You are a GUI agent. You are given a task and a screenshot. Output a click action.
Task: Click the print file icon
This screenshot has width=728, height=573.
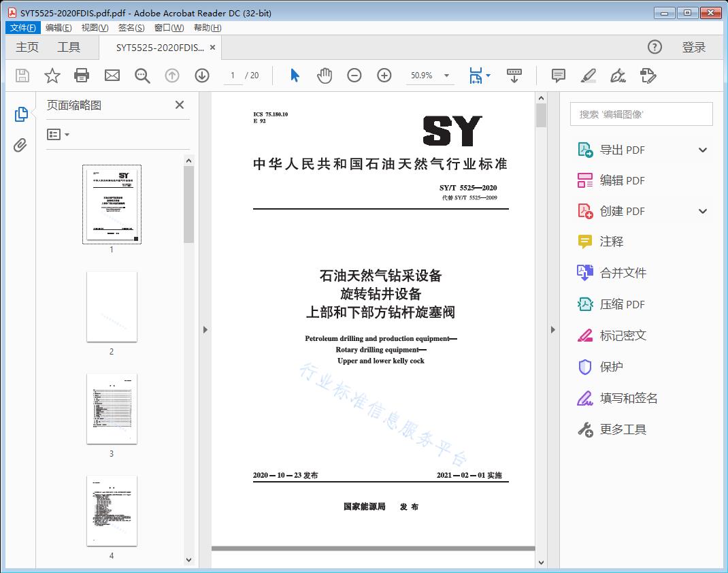(x=82, y=76)
